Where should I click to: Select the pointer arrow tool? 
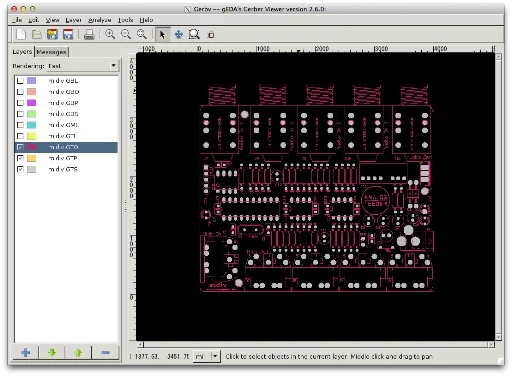click(x=162, y=34)
